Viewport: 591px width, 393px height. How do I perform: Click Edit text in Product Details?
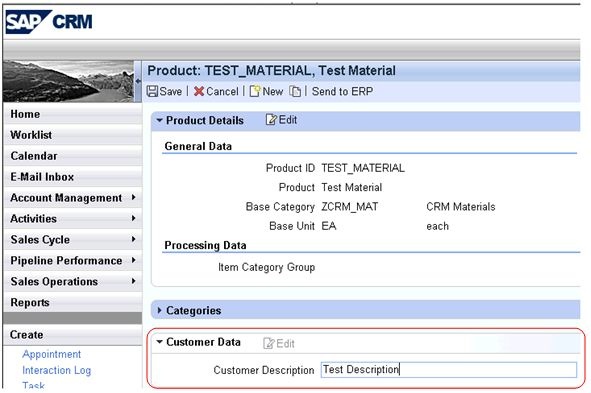tap(288, 120)
